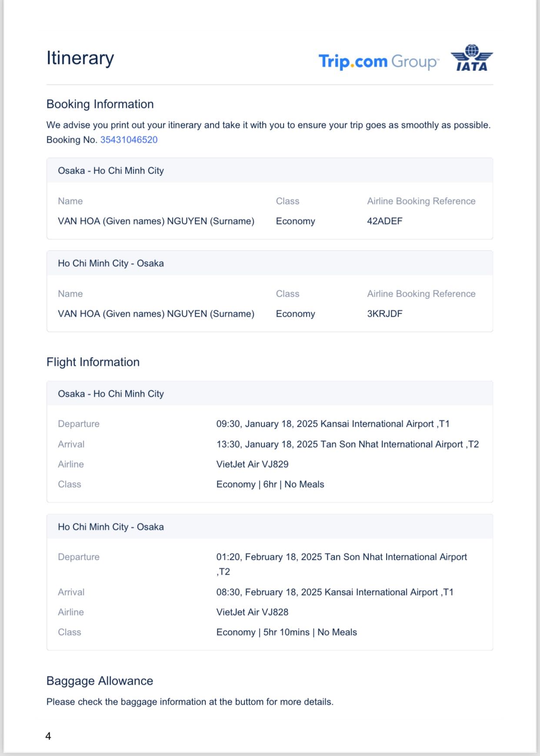Click the Baggage Allowance heading

point(100,681)
